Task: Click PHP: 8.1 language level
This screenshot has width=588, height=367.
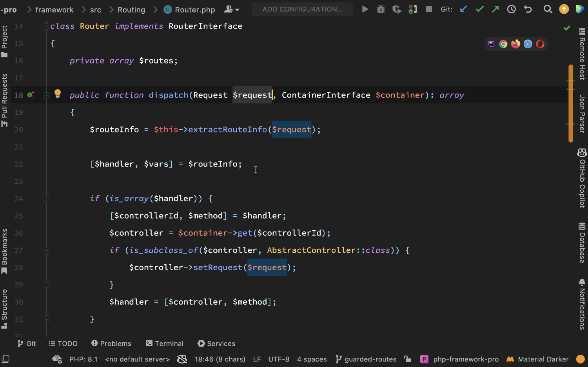Action: 83,359
